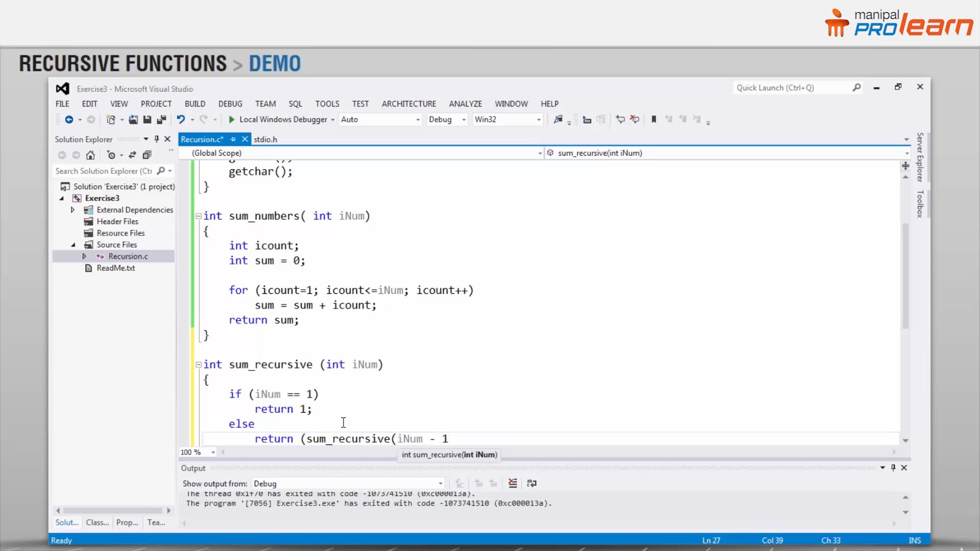980x551 pixels.
Task: Collapse the Source Files folder
Action: (x=73, y=244)
